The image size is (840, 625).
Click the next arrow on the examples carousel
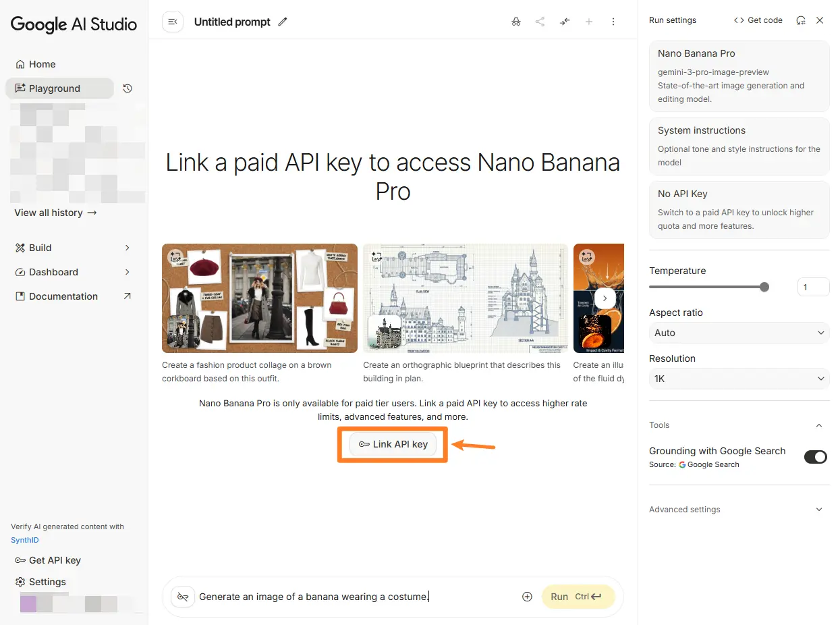pos(605,298)
